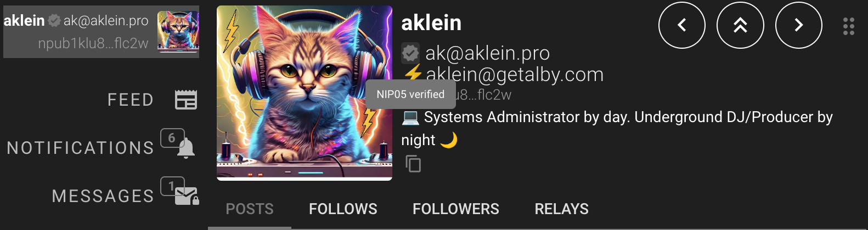Click the small verified badge in sidebar header

(54, 21)
